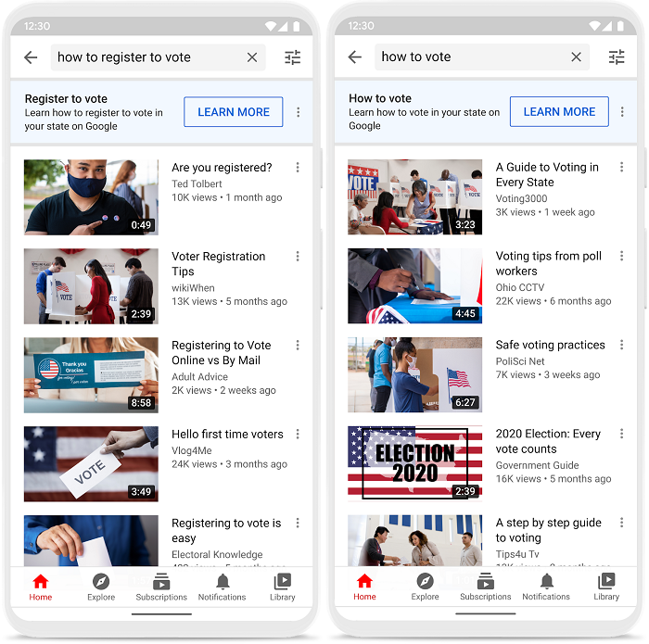
Task: Click channel name 'Electoral Knowledge'
Action: pyautogui.click(x=217, y=554)
